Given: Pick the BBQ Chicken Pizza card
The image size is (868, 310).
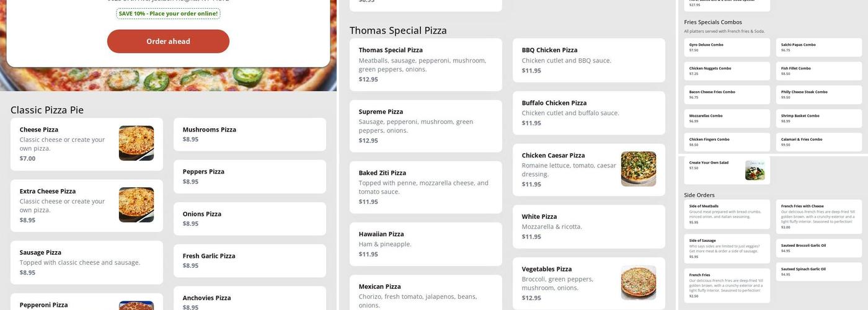Looking at the screenshot, I should [x=588, y=60].
